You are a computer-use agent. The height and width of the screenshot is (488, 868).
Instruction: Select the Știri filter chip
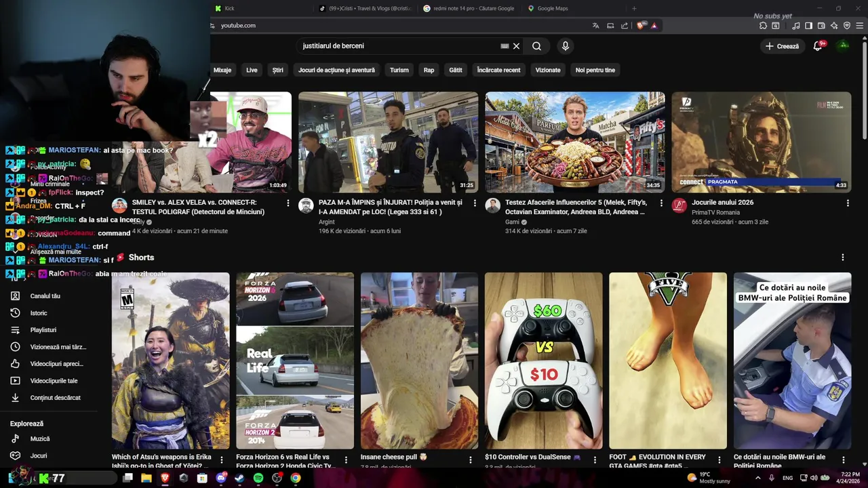(277, 70)
